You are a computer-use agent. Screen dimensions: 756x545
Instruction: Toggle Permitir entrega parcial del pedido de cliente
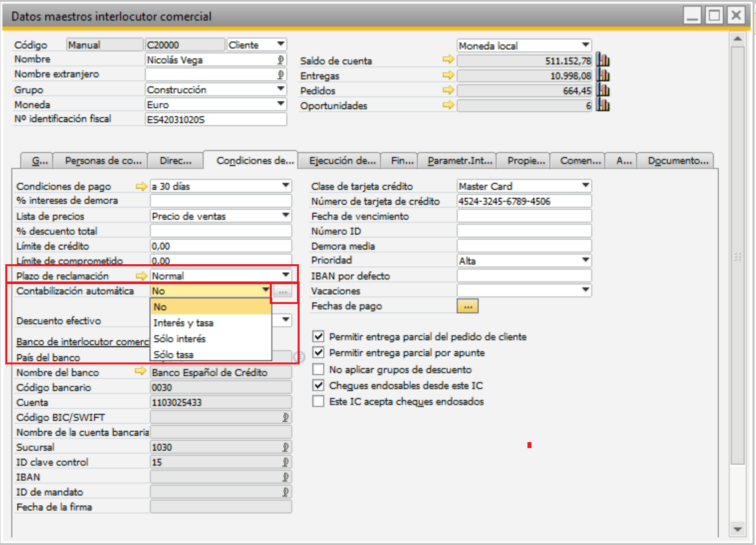(319, 337)
